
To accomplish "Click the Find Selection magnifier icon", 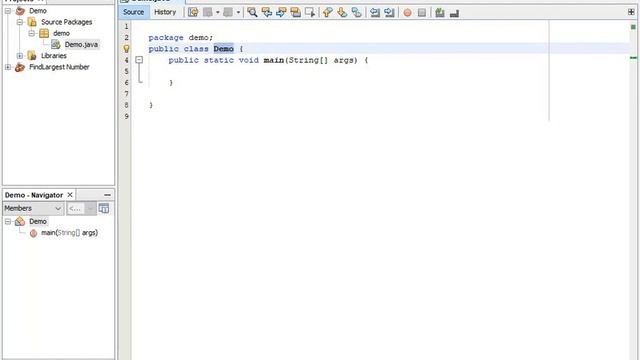I will (x=252, y=12).
